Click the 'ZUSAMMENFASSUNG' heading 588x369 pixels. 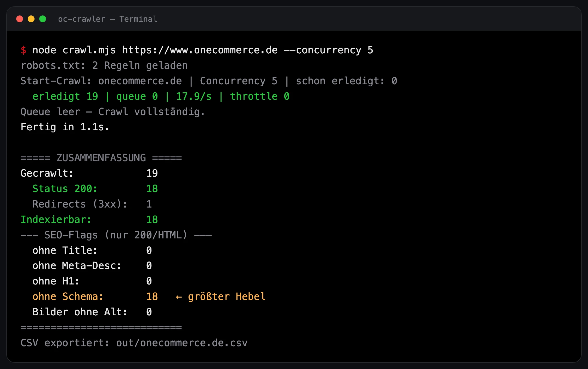[x=101, y=158]
